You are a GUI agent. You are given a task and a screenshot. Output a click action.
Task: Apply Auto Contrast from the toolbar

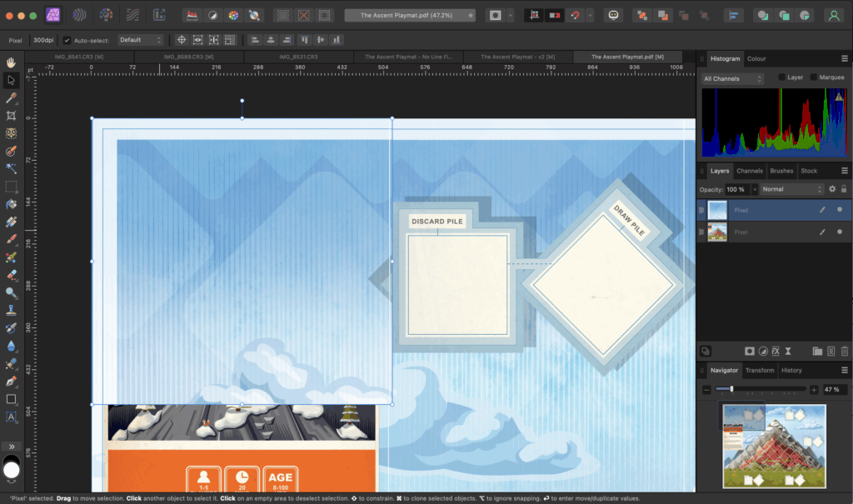click(212, 15)
